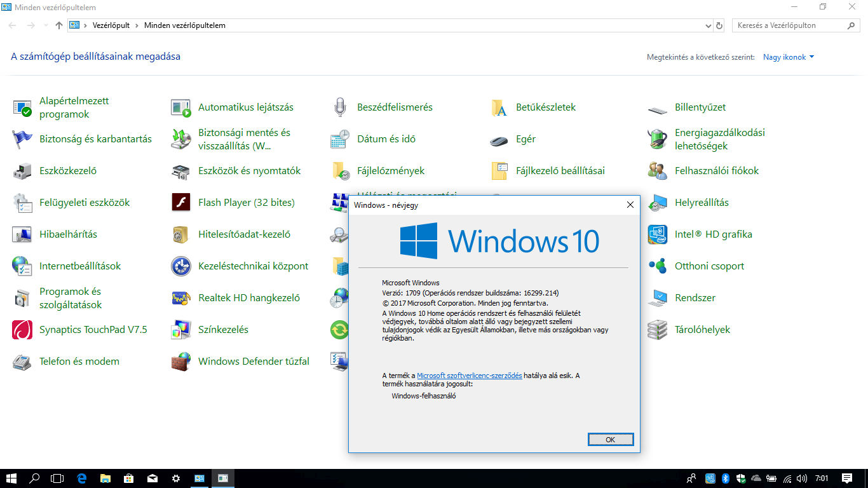Open Programok és szolgáltatások
Image resolution: width=868 pixels, height=488 pixels.
pos(57,298)
